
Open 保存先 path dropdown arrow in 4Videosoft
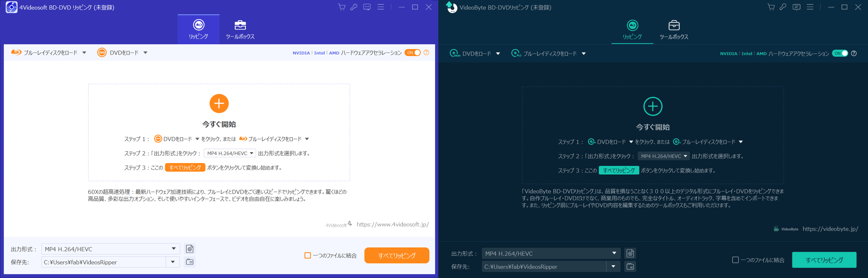coord(173,262)
